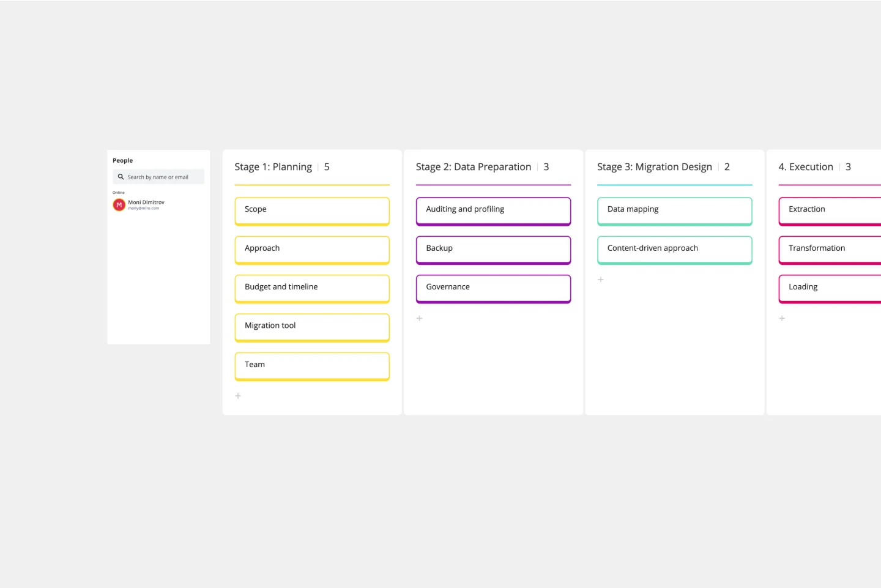Open the Migration tool card
The width and height of the screenshot is (881, 588).
pos(312,328)
